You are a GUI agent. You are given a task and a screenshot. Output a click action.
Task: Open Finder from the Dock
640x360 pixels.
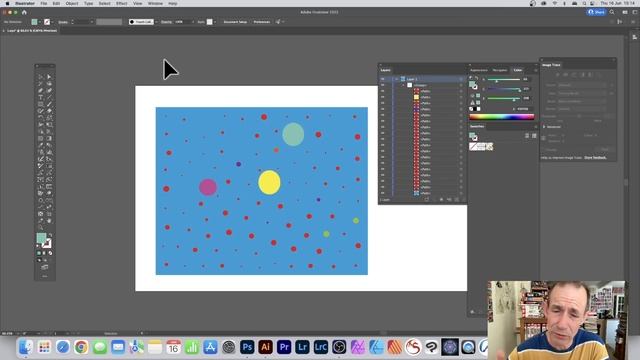(26, 347)
